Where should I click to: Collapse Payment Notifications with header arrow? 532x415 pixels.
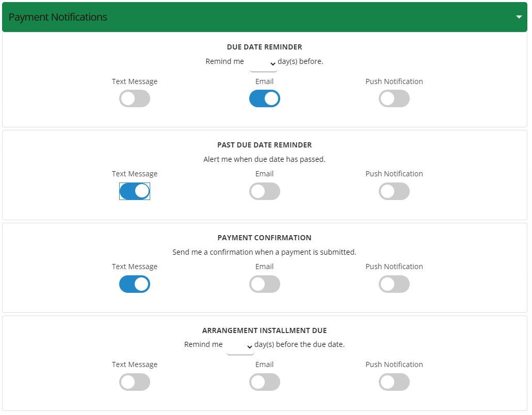tap(519, 17)
